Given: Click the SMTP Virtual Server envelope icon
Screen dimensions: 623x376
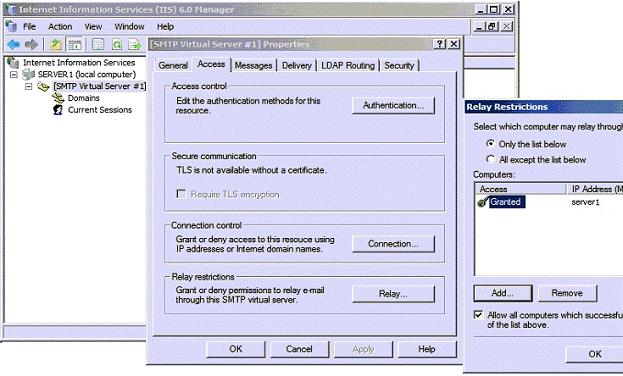Looking at the screenshot, I should [x=43, y=86].
